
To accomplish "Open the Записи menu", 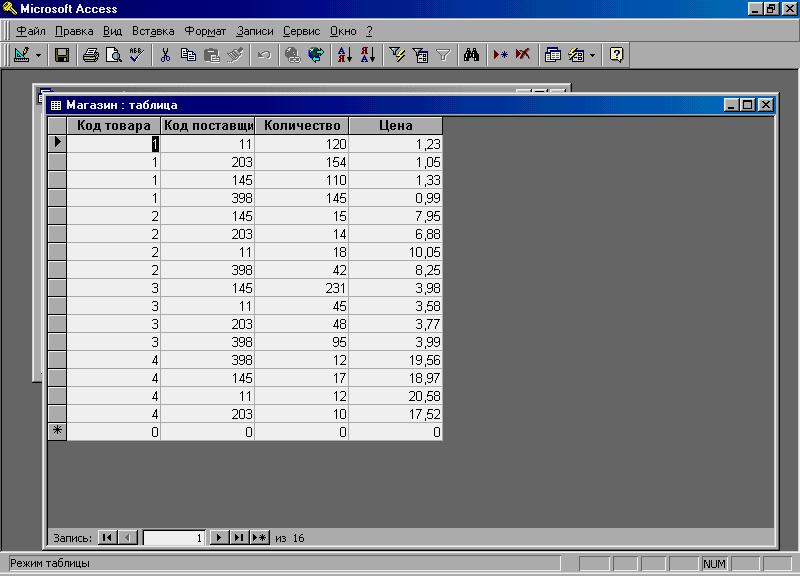I will click(255, 31).
